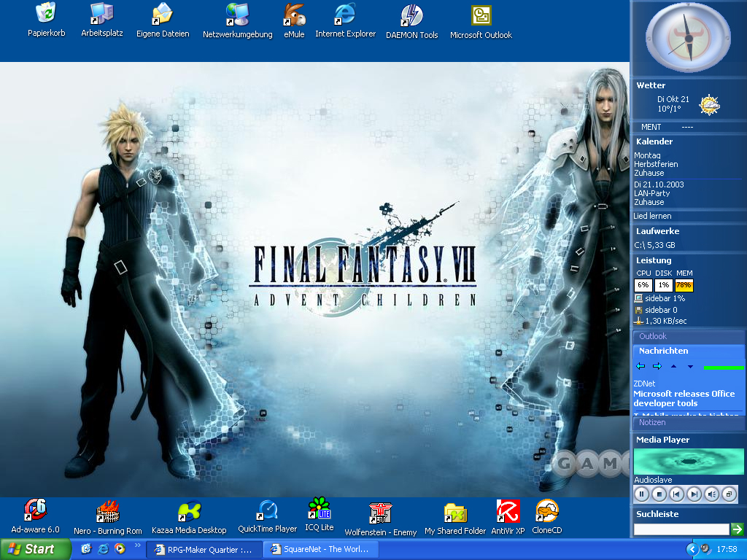Click the MEM 78% meter box

pyautogui.click(x=684, y=285)
